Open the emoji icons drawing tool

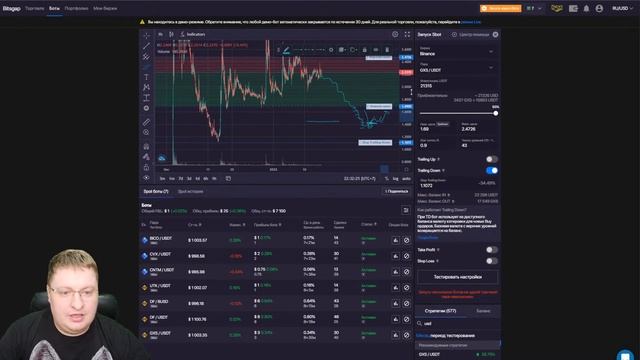pyautogui.click(x=146, y=108)
